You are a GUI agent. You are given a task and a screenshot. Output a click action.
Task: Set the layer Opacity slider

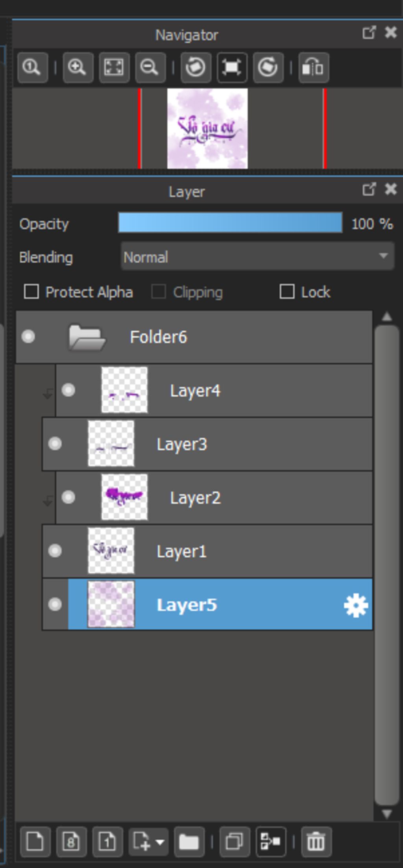pyautogui.click(x=230, y=223)
